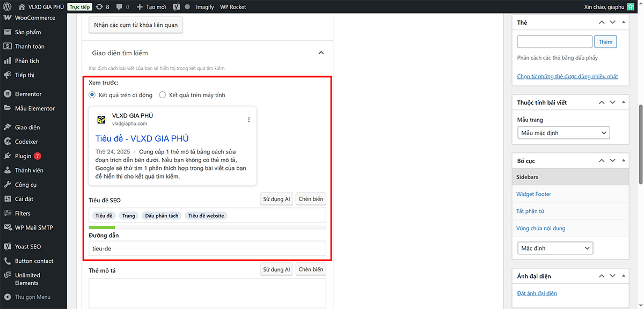
Task: Open the comments bubble icon
Action: 119,7
